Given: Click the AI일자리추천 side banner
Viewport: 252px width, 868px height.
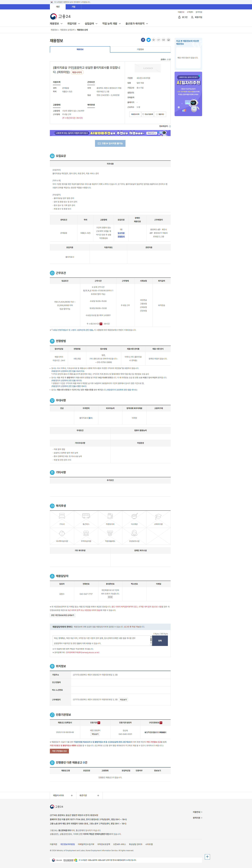Looking at the screenshot, I should pyautogui.click(x=188, y=94).
